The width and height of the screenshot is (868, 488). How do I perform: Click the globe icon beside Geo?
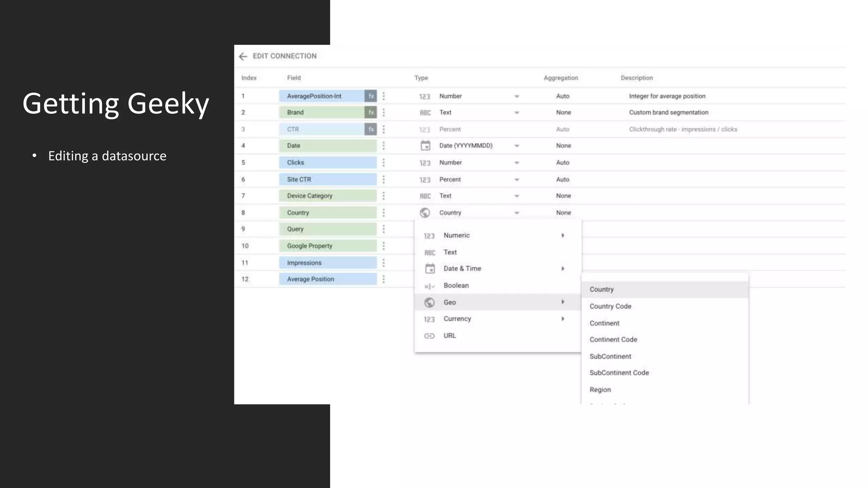tap(429, 302)
